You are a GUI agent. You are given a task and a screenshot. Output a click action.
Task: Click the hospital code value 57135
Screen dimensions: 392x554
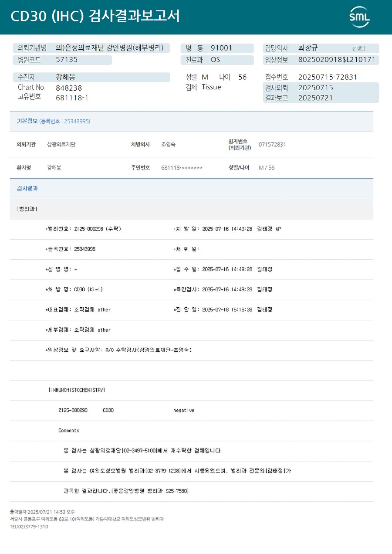coord(67,60)
